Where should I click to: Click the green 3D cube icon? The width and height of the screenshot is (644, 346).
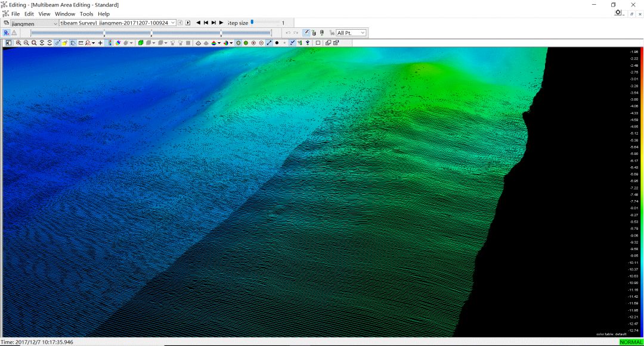(x=141, y=43)
